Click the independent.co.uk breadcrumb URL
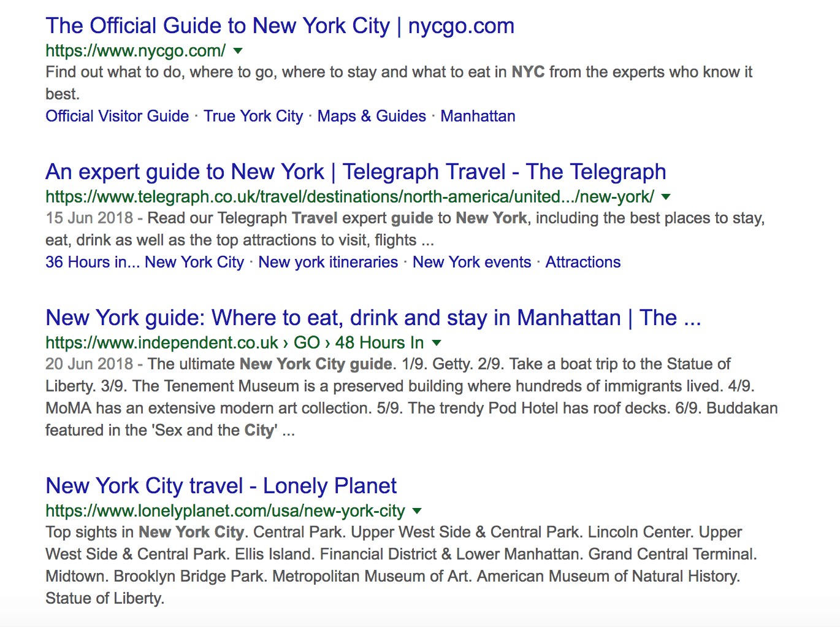 pyautogui.click(x=162, y=342)
